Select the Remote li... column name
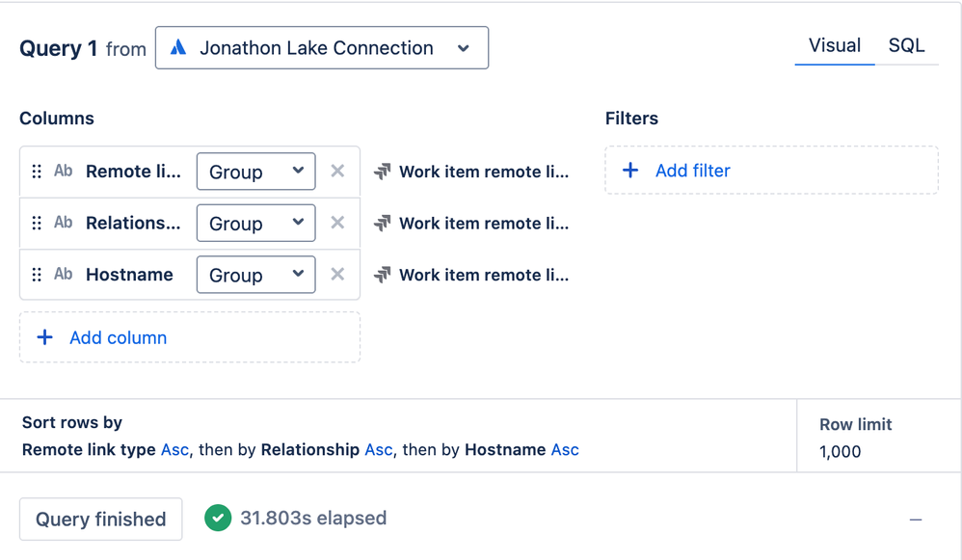 tap(133, 172)
